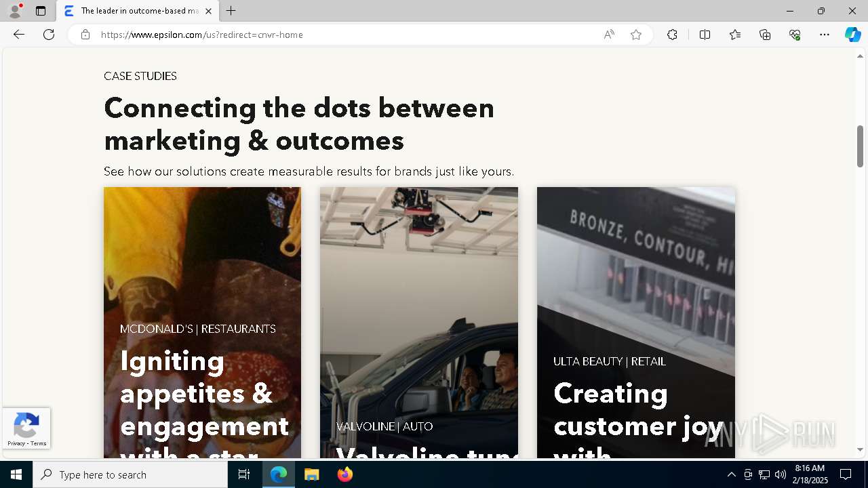Open Task View on taskbar
This screenshot has height=488, width=868.
tap(244, 474)
